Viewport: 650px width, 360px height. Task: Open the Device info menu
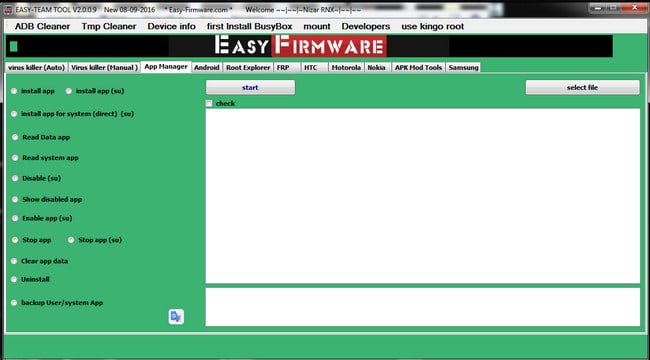172,27
